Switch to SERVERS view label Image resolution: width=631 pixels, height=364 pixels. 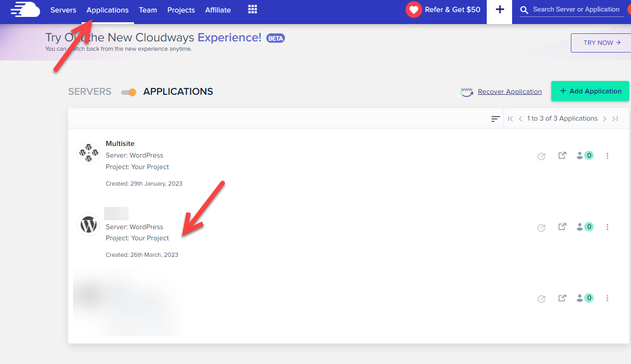pyautogui.click(x=90, y=92)
